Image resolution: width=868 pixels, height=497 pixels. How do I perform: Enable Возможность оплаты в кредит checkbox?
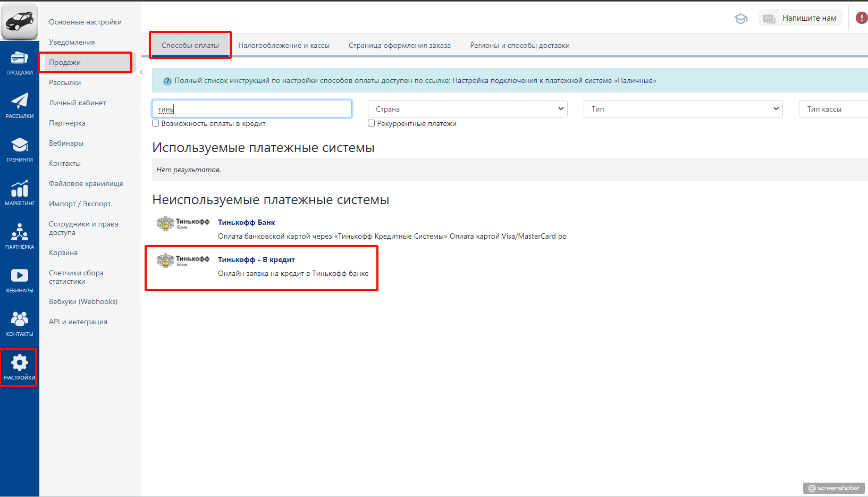pyautogui.click(x=156, y=123)
